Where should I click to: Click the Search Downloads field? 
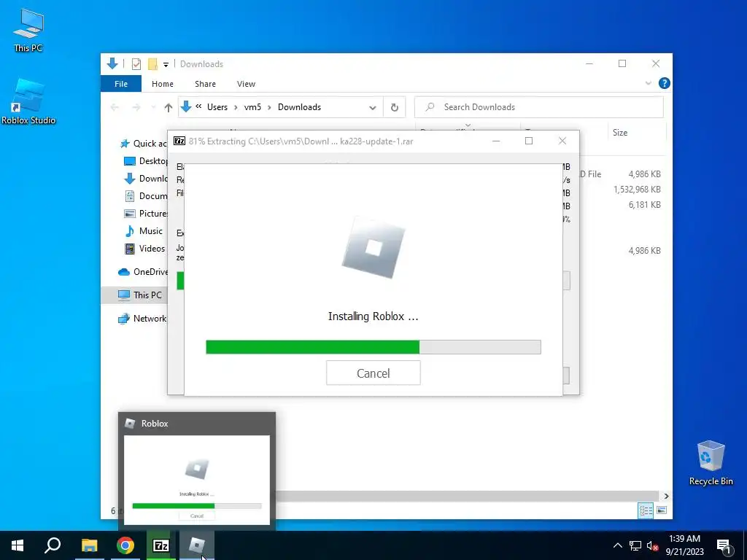(x=539, y=107)
